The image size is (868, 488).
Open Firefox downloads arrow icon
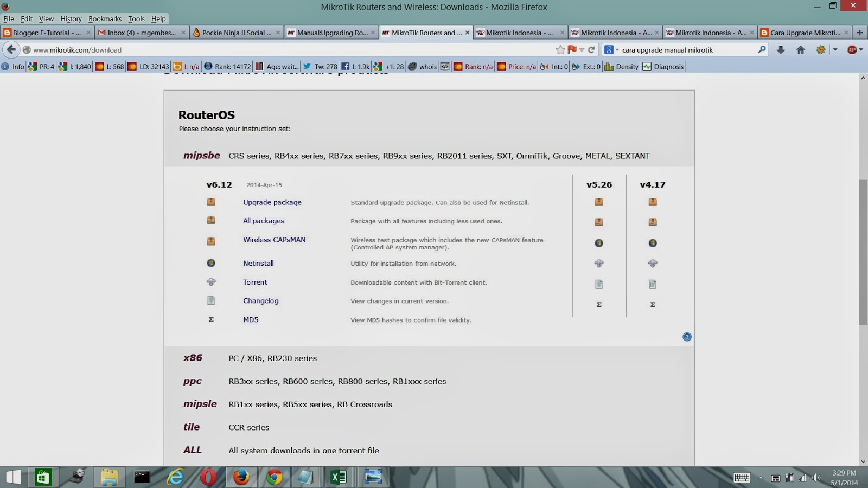coord(781,49)
